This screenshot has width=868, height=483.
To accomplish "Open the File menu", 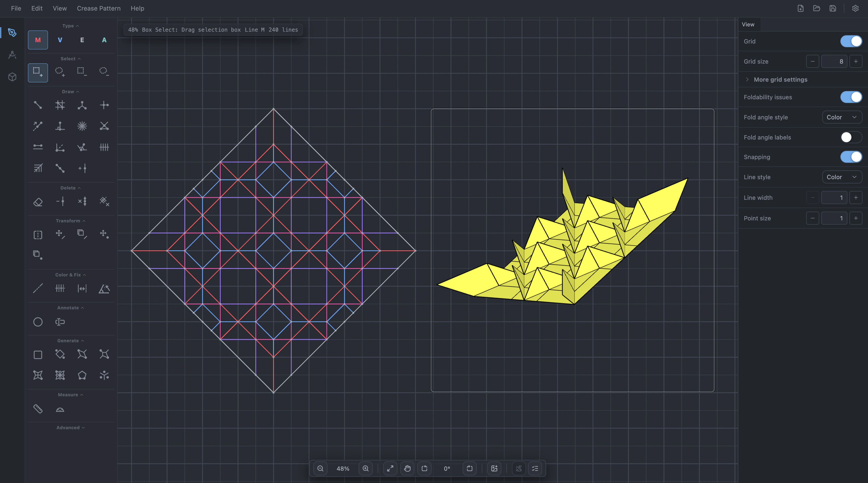I will [16, 9].
